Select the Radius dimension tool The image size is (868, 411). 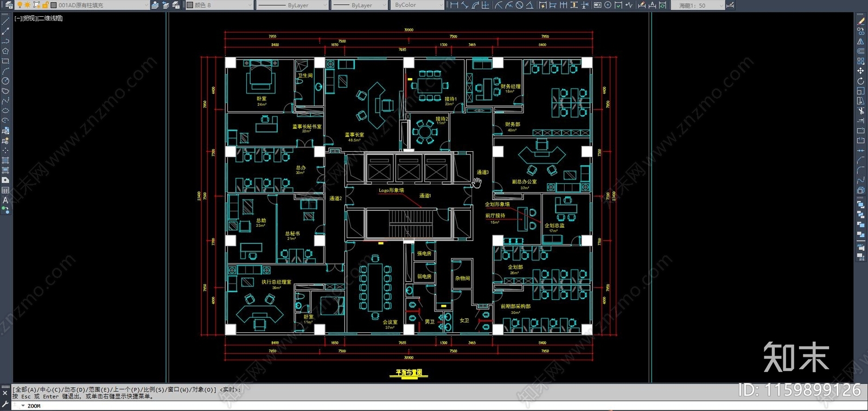[x=499, y=5]
